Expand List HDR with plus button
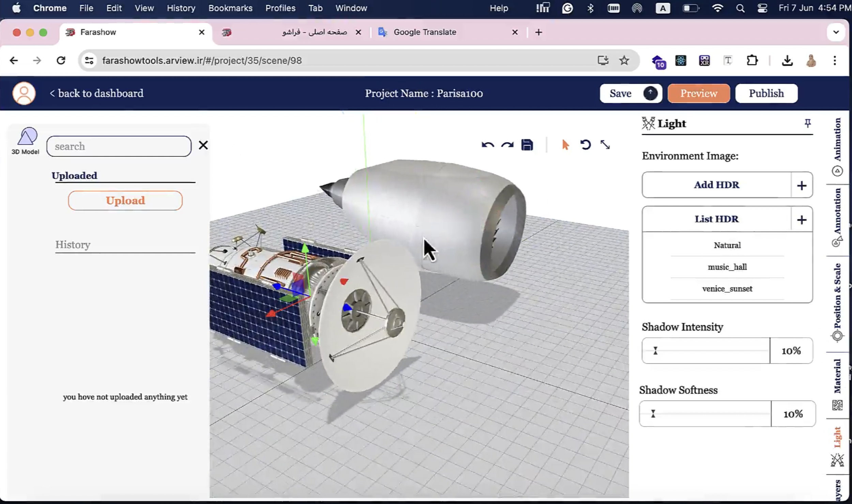The width and height of the screenshot is (852, 504). click(x=802, y=220)
